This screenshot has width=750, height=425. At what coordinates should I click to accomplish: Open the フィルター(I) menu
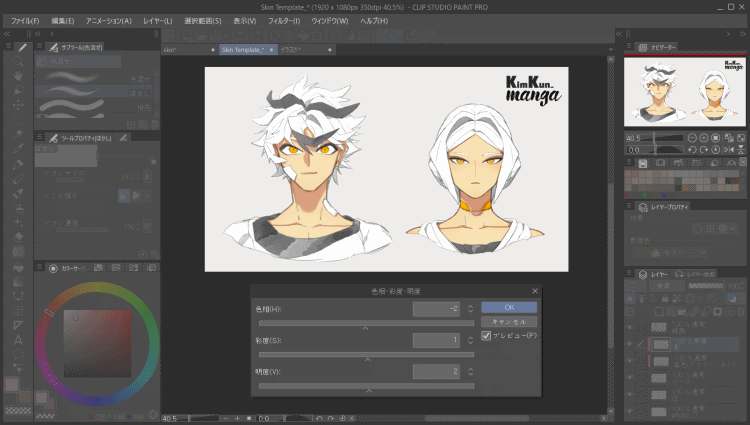284,21
